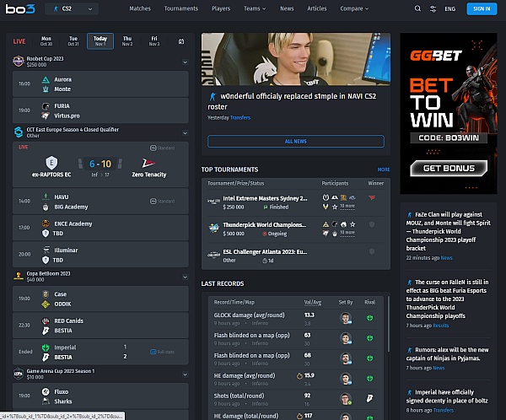
Task: Click the Imperial team logo in Ended match
Action: (46, 347)
